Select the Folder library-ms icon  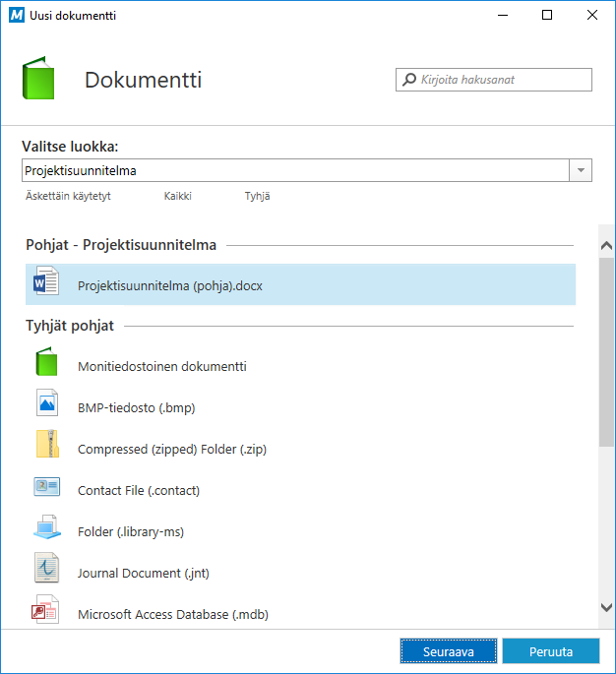click(x=46, y=529)
